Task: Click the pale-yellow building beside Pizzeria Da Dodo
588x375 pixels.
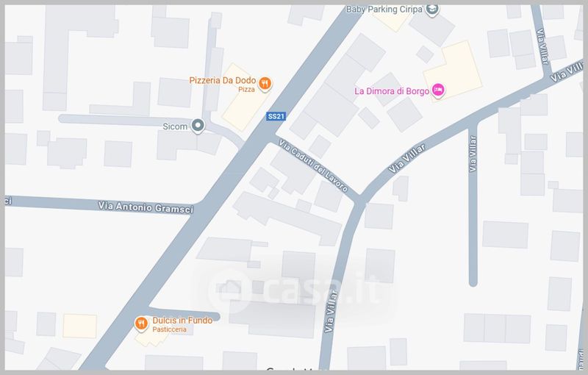Action: point(245,99)
